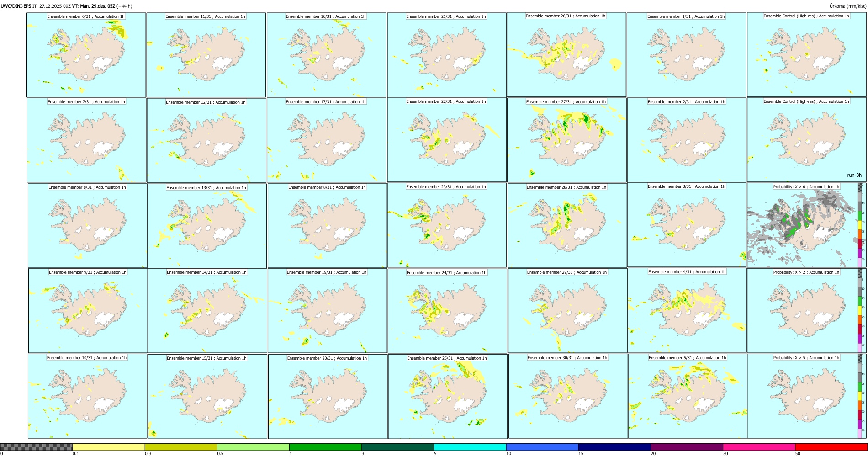The height and width of the screenshot is (457, 868).
Task: Select the Ensemble member 4/31 map
Action: click(x=687, y=310)
